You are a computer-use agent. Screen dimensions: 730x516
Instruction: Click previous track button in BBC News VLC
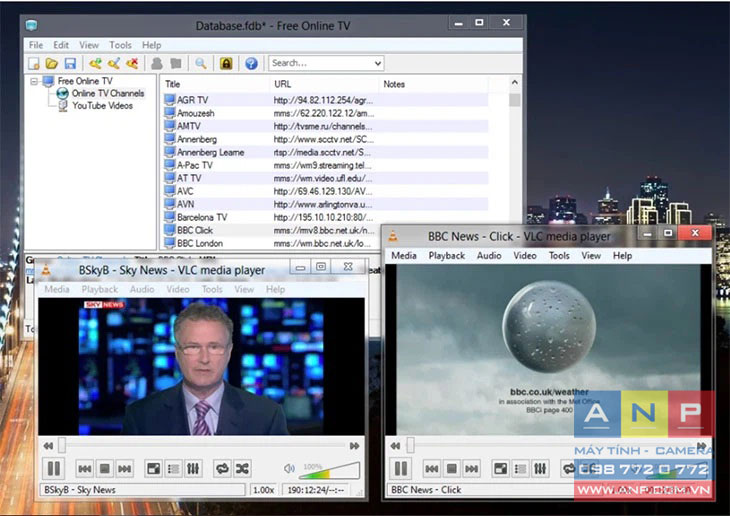click(x=432, y=469)
